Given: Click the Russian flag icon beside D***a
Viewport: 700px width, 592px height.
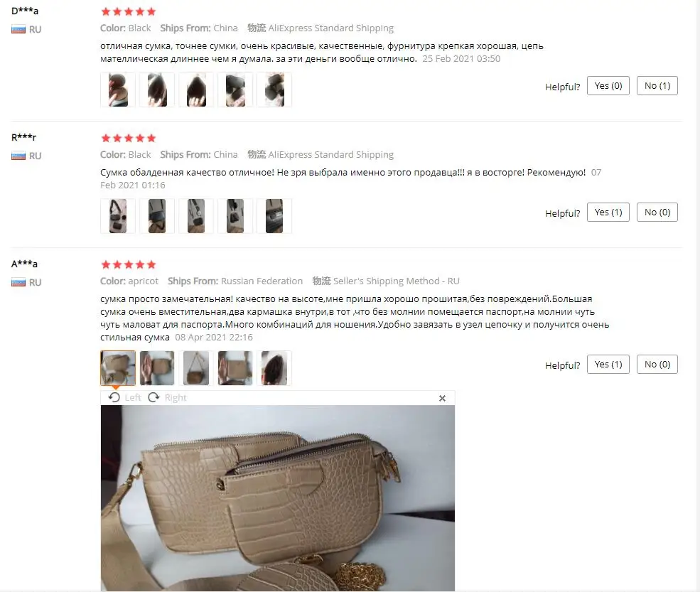Looking at the screenshot, I should [18, 29].
